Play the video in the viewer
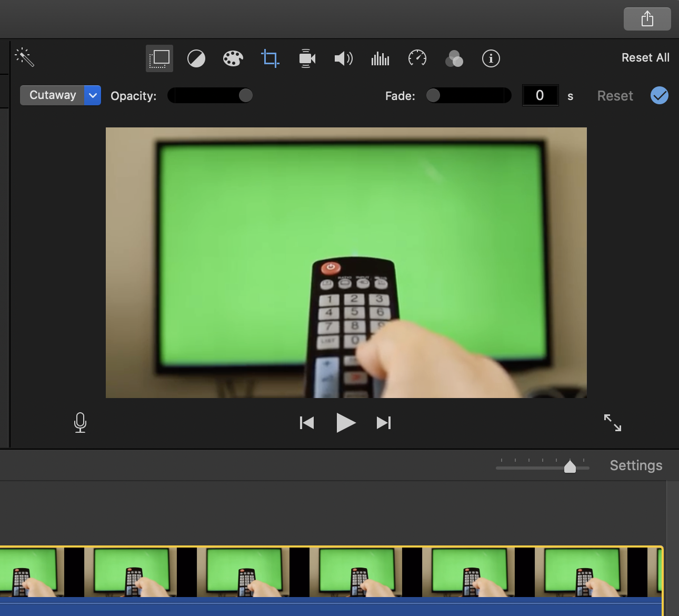Screen dimensions: 679x616 (x=346, y=422)
